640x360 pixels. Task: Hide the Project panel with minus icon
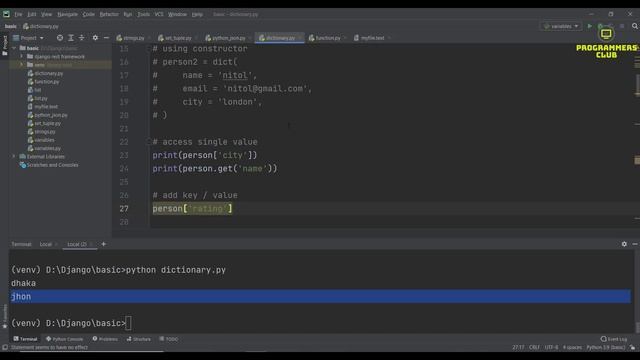pos(106,38)
